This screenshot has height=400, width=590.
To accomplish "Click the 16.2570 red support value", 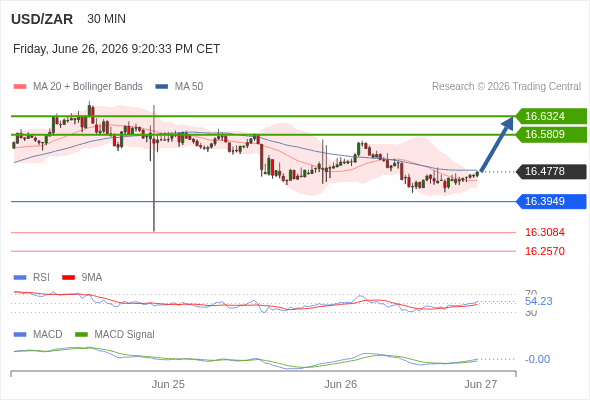I will tap(545, 251).
